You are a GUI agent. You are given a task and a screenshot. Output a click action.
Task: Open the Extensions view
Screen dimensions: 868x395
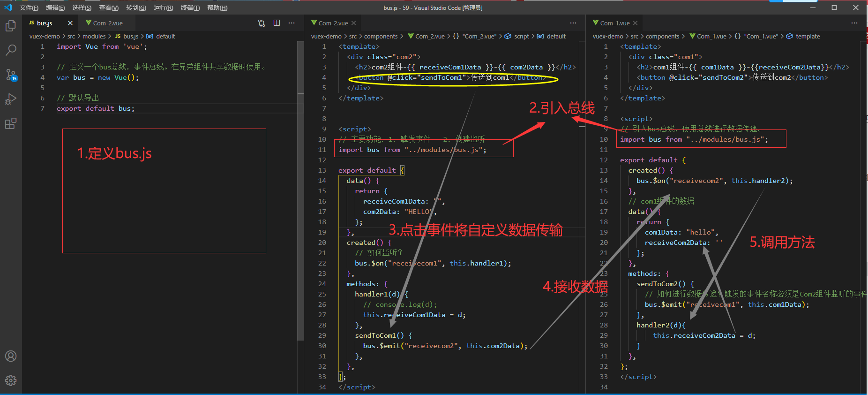pos(11,123)
